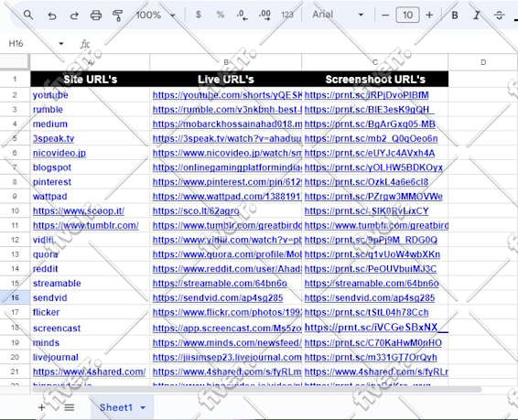Open the all sheets list icon
This screenshot has height=420, width=518.
tap(69, 407)
